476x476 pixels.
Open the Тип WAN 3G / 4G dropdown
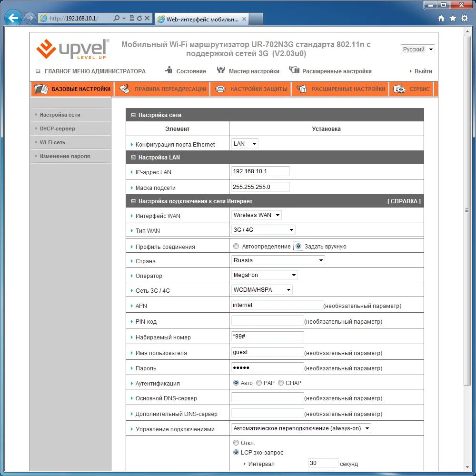[x=263, y=230]
